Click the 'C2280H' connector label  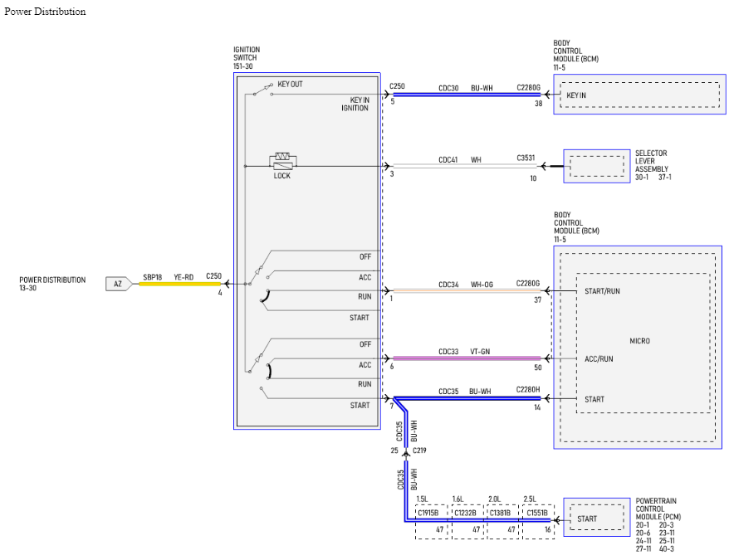(528, 389)
